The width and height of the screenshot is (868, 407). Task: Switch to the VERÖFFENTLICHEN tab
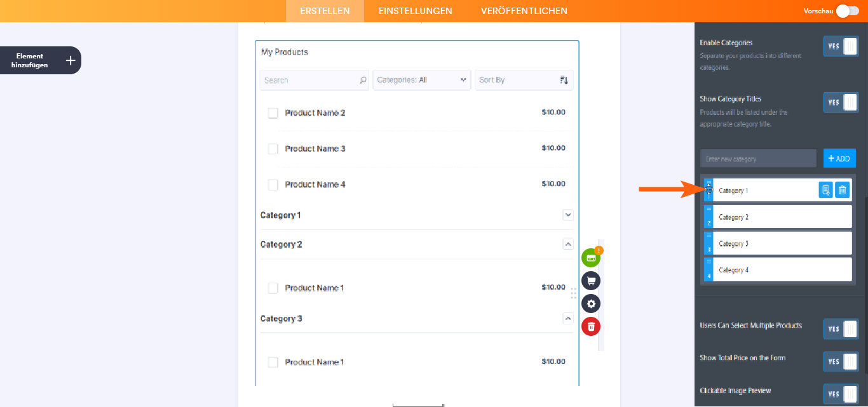point(524,11)
